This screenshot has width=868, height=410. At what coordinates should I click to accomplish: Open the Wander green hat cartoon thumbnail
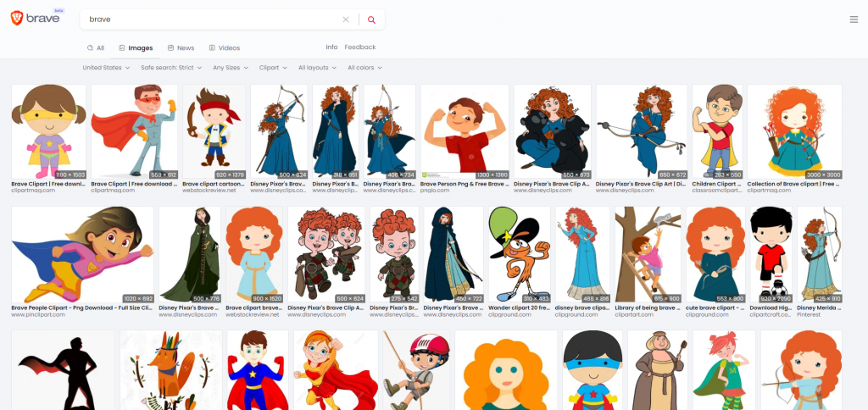(x=519, y=254)
